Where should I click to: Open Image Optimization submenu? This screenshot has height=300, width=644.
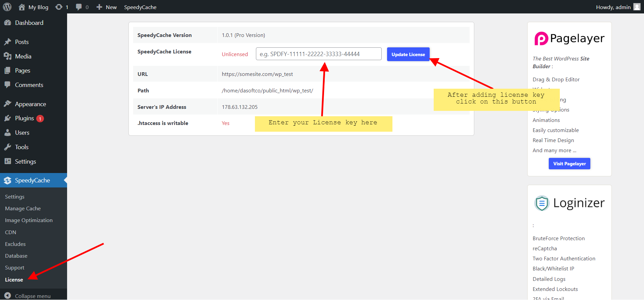[x=29, y=220]
